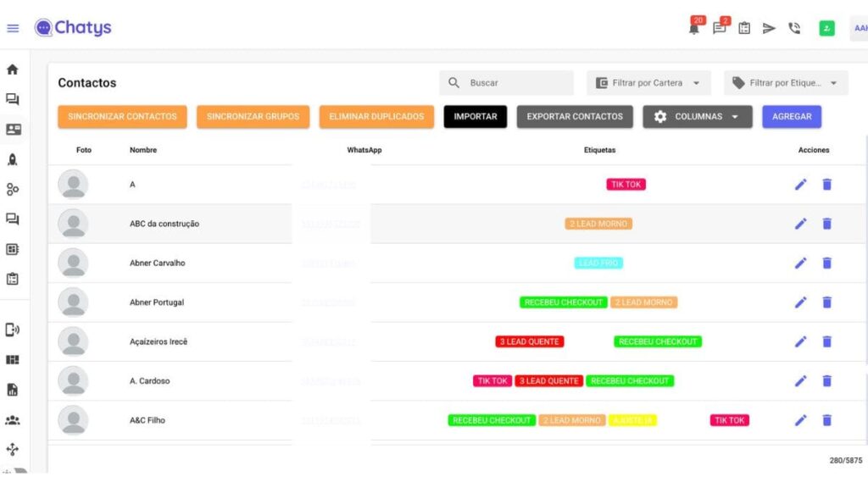Sort by the Nombre column header
This screenshot has height=488, width=868.
(143, 150)
